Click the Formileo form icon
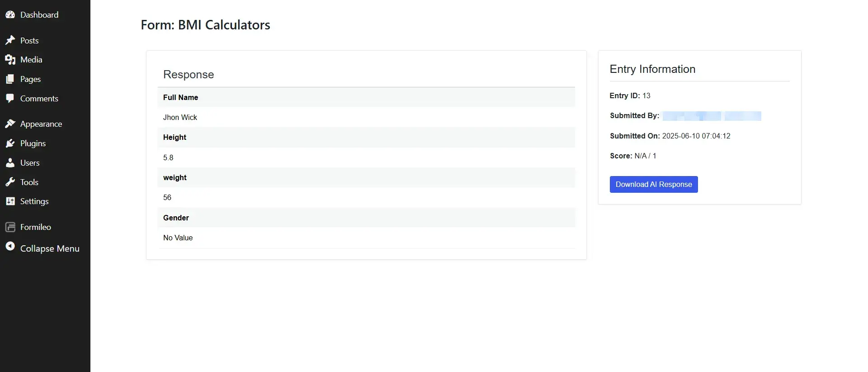This screenshot has width=868, height=372. [10, 227]
